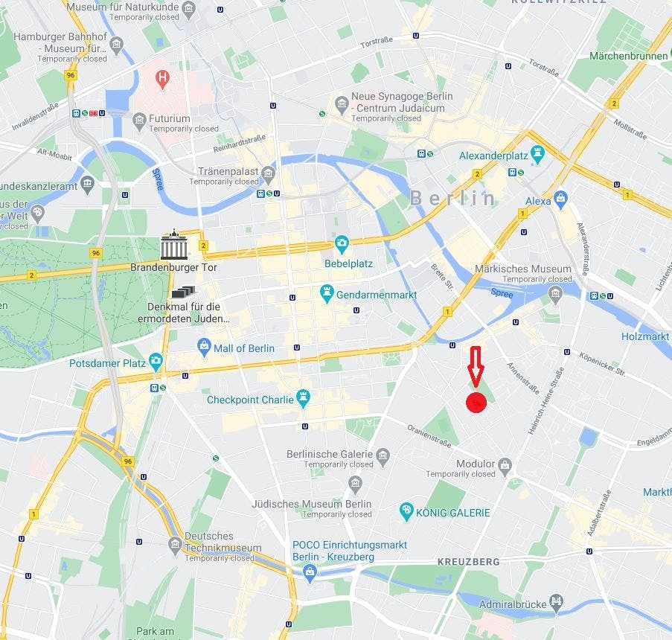The height and width of the screenshot is (640, 672).
Task: Open the Jüdisches Museum Berlin label
Action: [x=312, y=504]
